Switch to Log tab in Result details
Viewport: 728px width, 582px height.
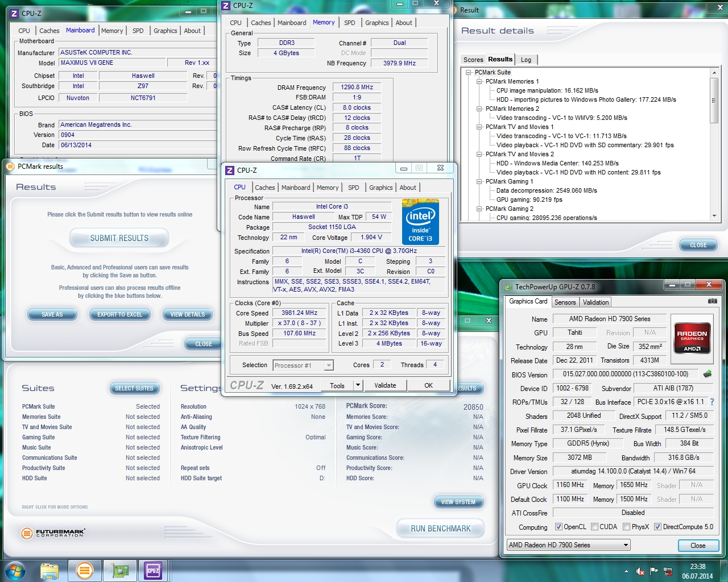[526, 60]
